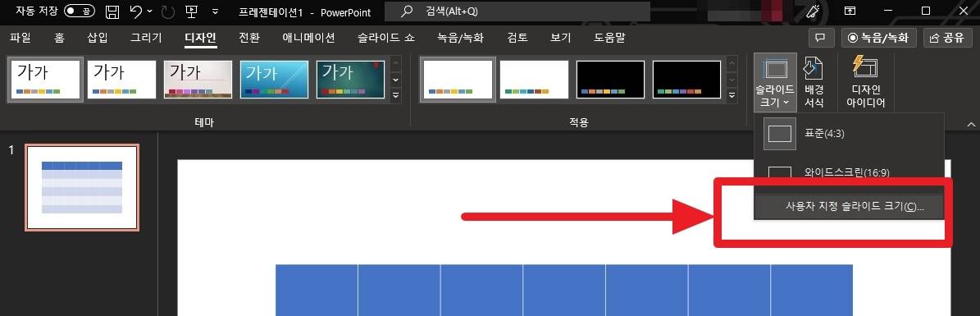Viewport: 980px width, 316px height.
Task: Apply the dark teal theme thumbnail
Action: (350, 80)
